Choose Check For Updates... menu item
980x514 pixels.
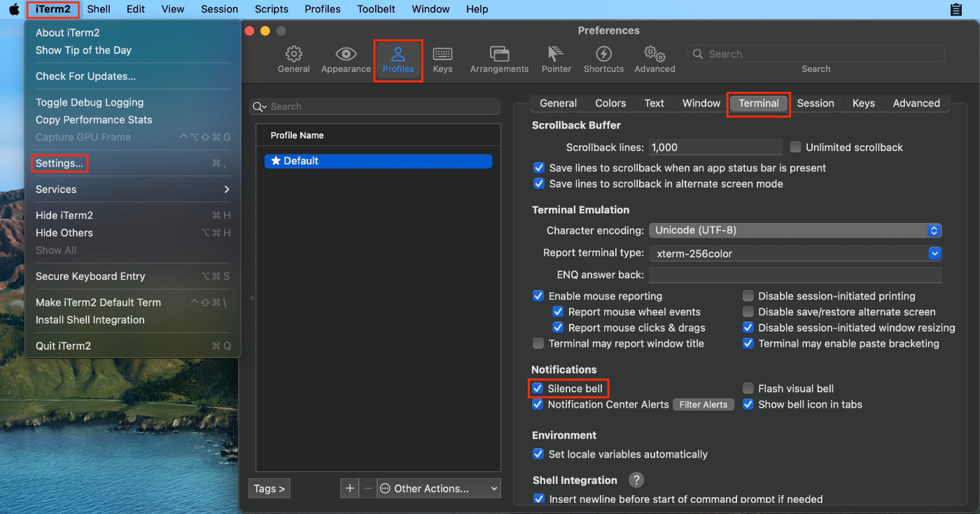coord(133,76)
